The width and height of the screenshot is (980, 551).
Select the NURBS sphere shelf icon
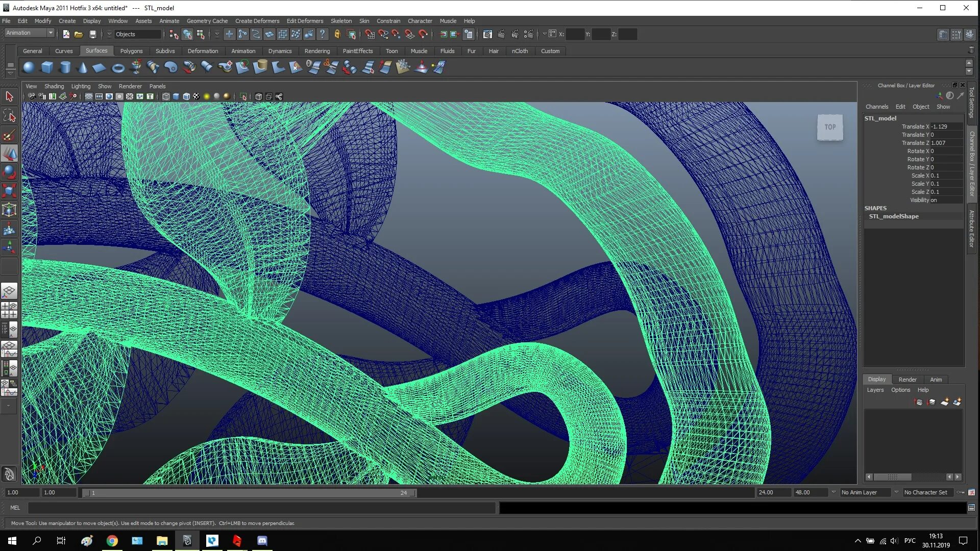[x=29, y=67]
